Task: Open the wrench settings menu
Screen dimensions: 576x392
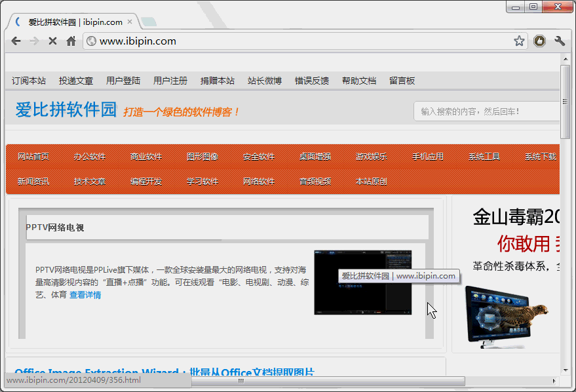Action: click(560, 41)
